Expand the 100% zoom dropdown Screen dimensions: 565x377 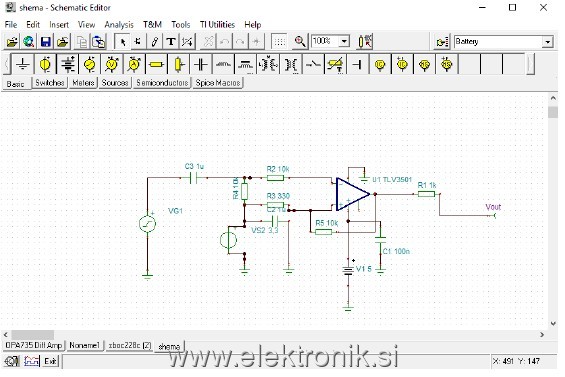pos(344,41)
